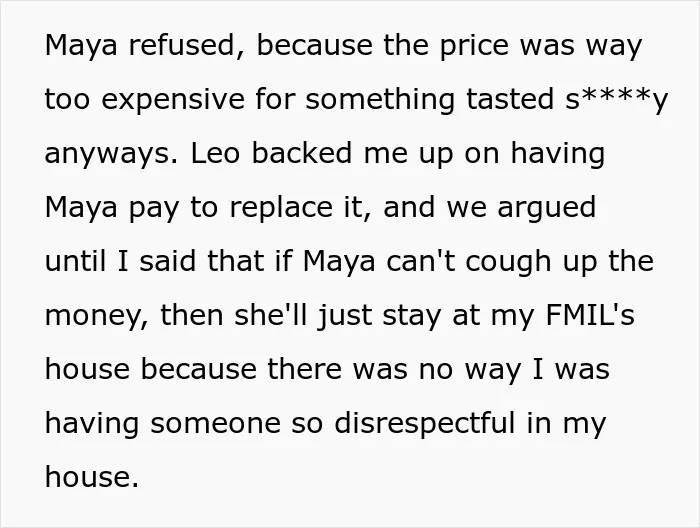This screenshot has height=528, width=700.
Task: Click the word "replace" in the fourth line
Action: pos(281,208)
